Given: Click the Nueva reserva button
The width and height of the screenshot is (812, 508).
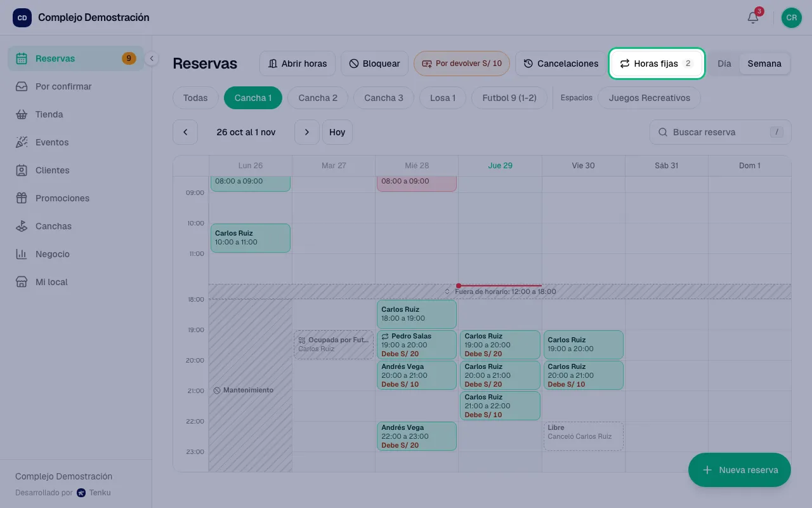Looking at the screenshot, I should [740, 470].
